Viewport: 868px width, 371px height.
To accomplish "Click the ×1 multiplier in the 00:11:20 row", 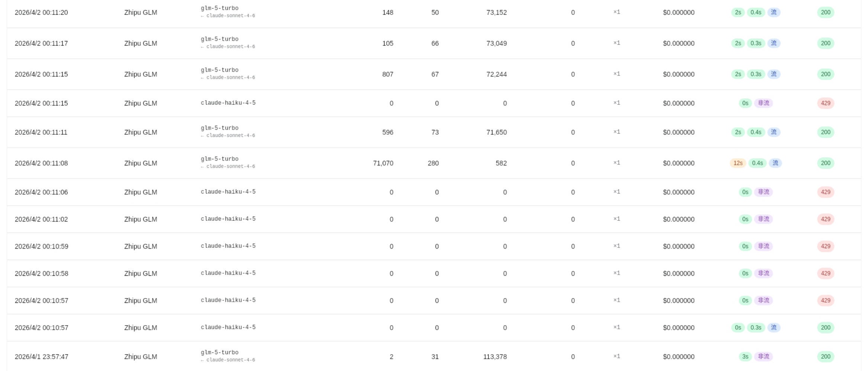I will 616,12.
